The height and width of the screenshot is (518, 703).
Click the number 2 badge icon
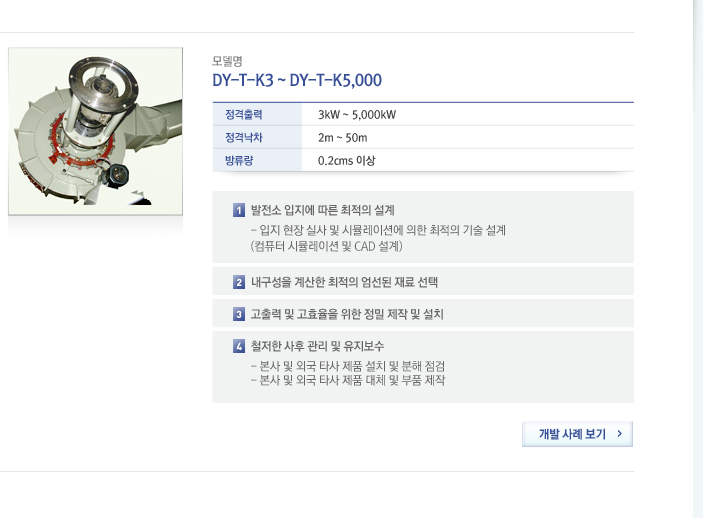point(239,282)
